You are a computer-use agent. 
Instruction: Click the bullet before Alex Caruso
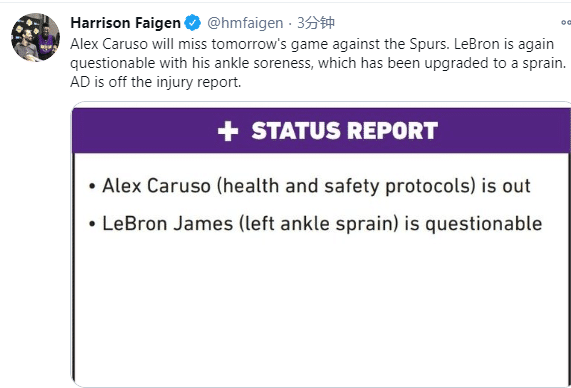click(92, 187)
